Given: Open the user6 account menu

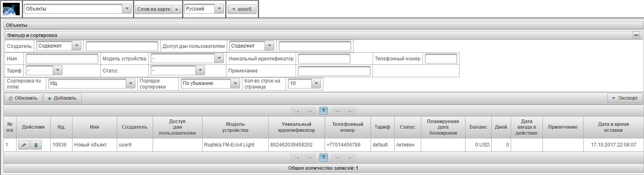Looking at the screenshot, I should pos(242,9).
